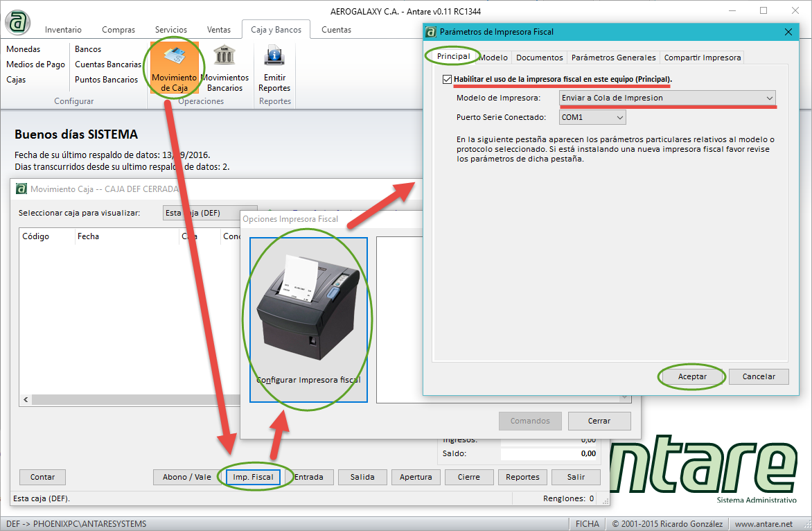Screen dimensions: 812x531
Task: Switch to the Documentos tab
Action: (x=539, y=58)
